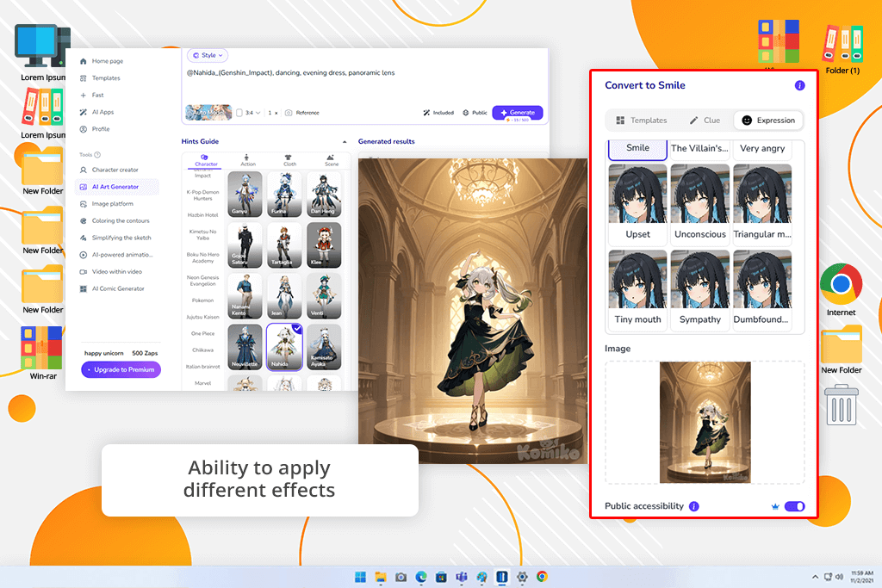This screenshot has height=588, width=882.
Task: Select the Unconscious expression card
Action: (699, 205)
